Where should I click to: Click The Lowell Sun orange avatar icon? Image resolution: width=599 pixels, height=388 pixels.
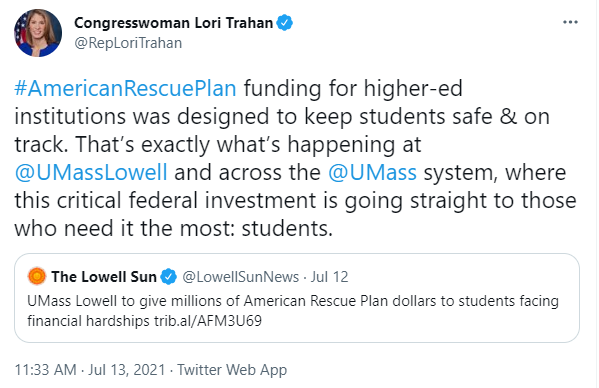pyautogui.click(x=37, y=276)
